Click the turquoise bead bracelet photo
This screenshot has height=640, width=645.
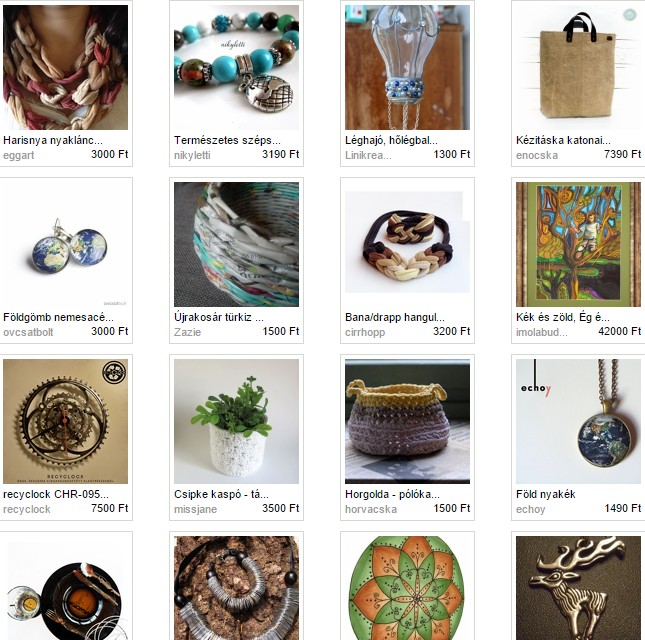(x=237, y=67)
